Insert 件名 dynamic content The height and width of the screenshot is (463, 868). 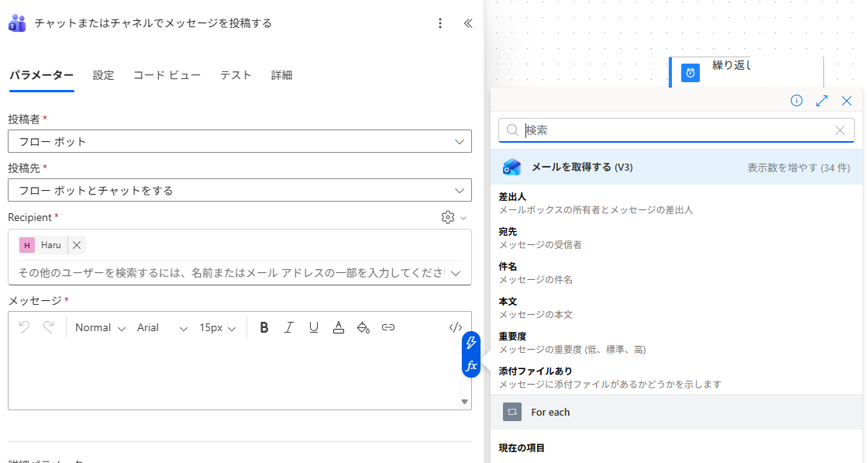[x=677, y=273]
